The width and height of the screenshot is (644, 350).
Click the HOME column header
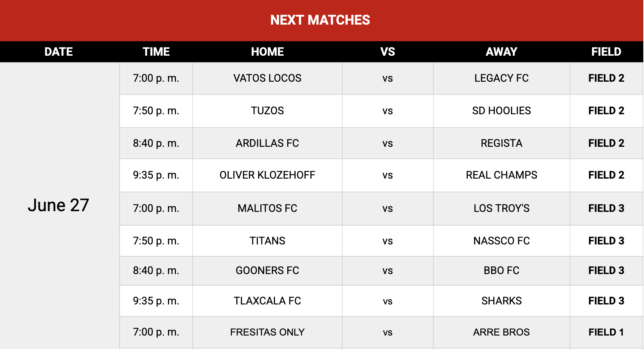(x=267, y=52)
